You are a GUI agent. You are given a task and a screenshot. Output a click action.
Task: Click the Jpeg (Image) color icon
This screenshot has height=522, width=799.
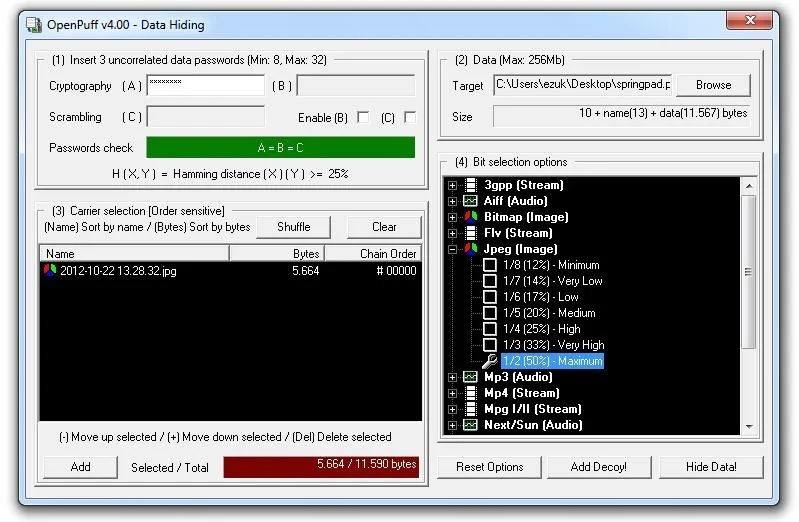click(471, 249)
